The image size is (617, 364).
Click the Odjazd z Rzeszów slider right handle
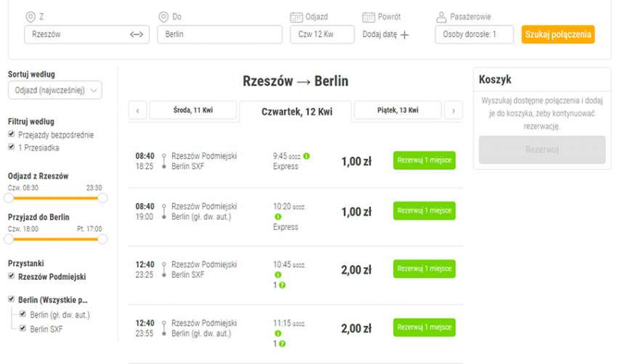click(102, 197)
